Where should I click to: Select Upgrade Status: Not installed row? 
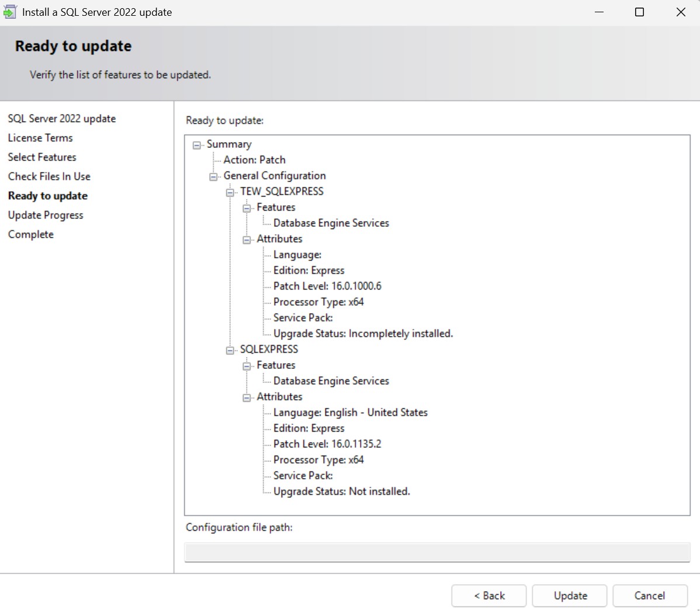tap(341, 491)
